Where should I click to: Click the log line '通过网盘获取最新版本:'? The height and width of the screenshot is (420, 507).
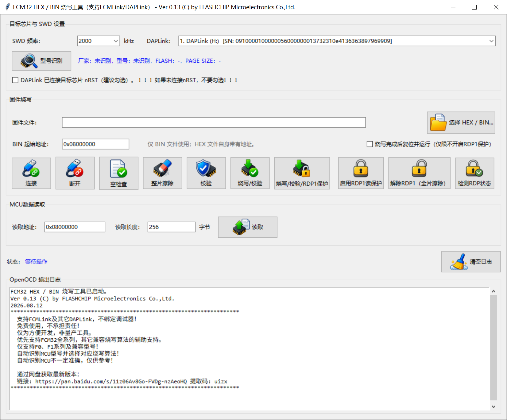pyautogui.click(x=48, y=374)
